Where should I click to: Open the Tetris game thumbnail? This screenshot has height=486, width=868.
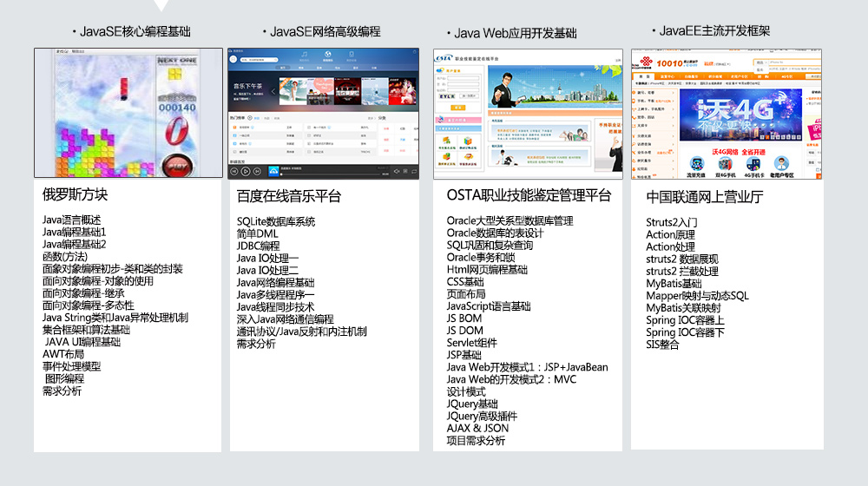128,113
